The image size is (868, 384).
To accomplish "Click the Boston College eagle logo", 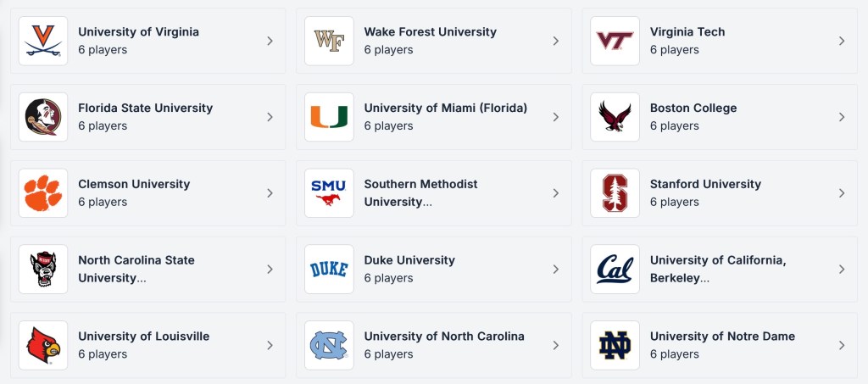I will (615, 117).
